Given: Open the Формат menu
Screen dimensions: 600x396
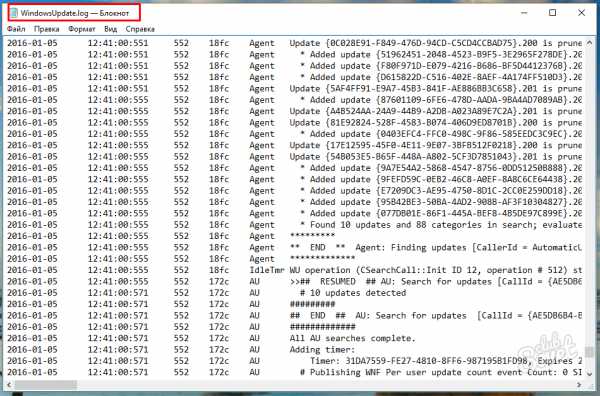Looking at the screenshot, I should (x=82, y=29).
